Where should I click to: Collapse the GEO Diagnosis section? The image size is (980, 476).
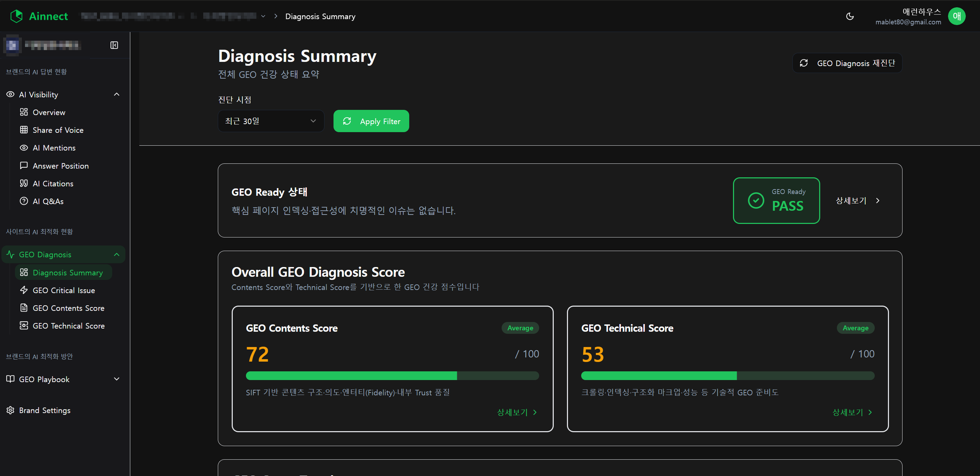click(116, 255)
